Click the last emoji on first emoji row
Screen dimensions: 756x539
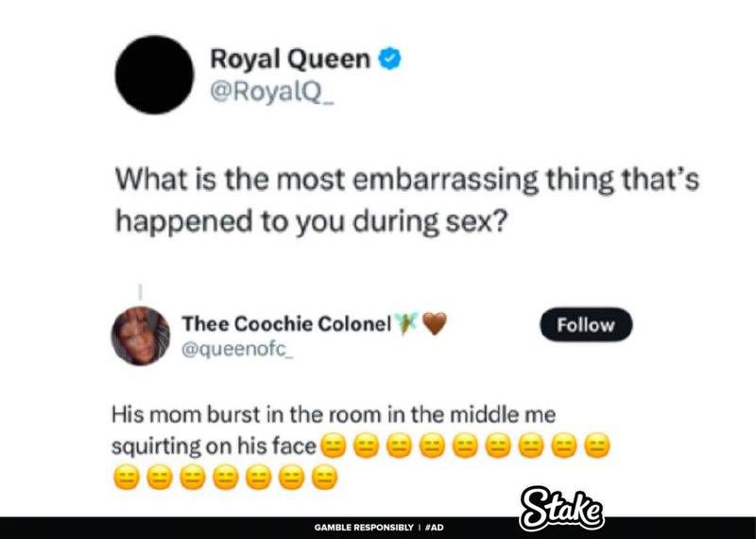597,446
